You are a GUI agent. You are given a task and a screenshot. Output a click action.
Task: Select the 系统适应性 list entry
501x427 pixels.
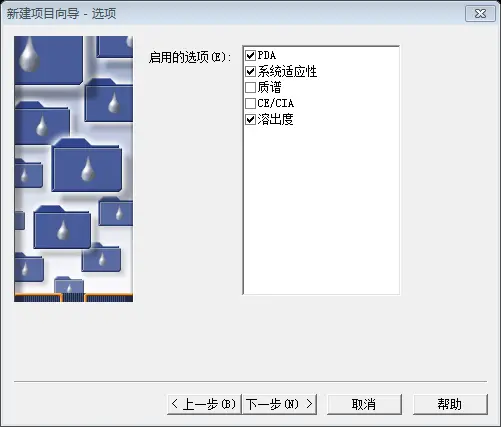tap(287, 71)
